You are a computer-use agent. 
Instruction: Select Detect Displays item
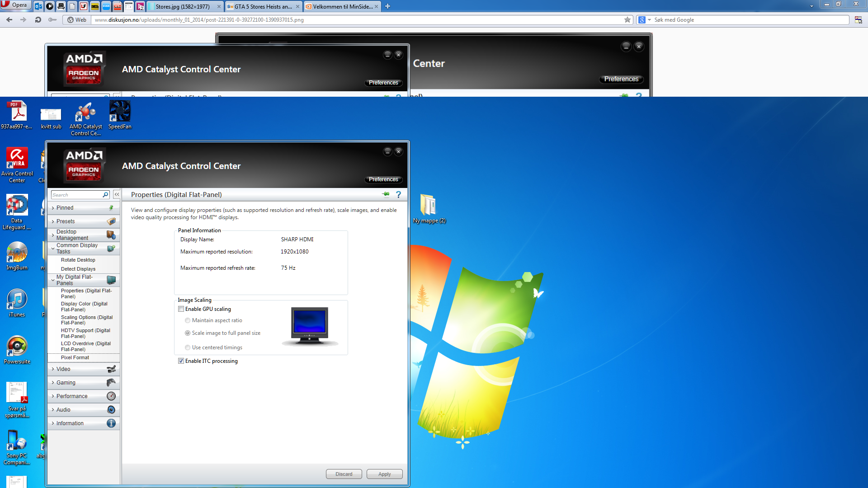click(78, 269)
